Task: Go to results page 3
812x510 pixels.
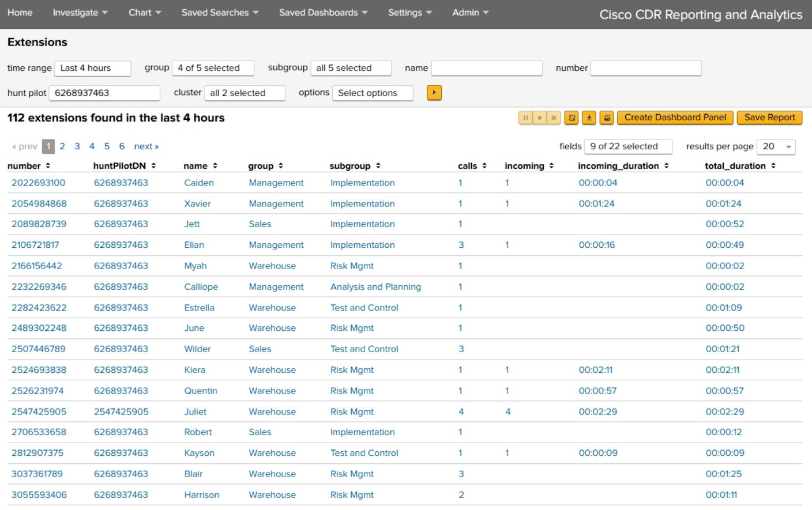Action: tap(77, 146)
